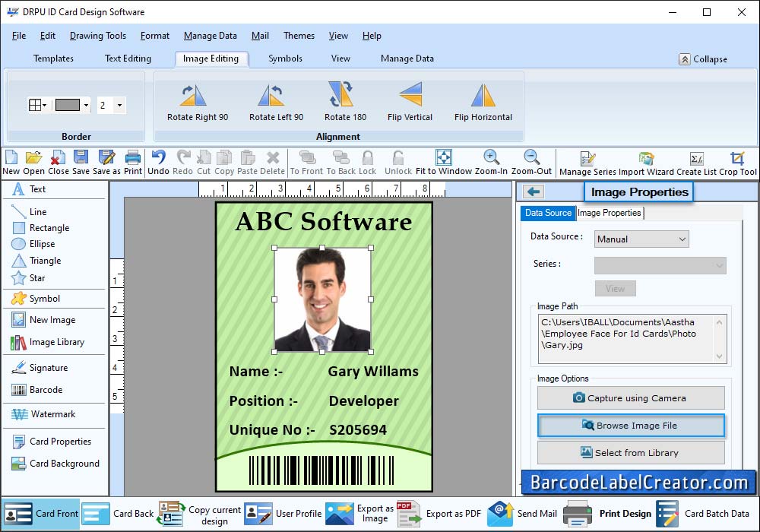
Task: Open Card Background settings
Action: [55, 464]
